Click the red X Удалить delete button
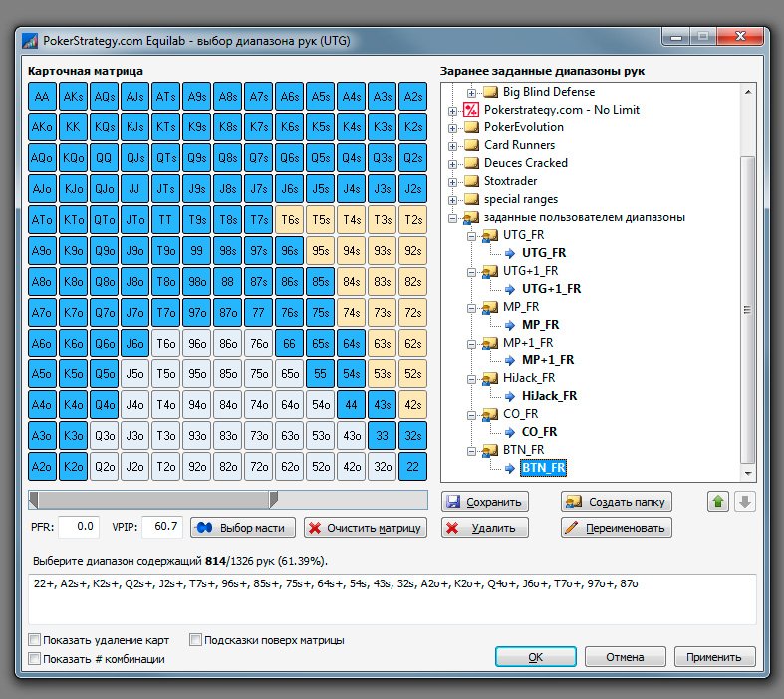Image resolution: width=784 pixels, height=699 pixels. (484, 528)
